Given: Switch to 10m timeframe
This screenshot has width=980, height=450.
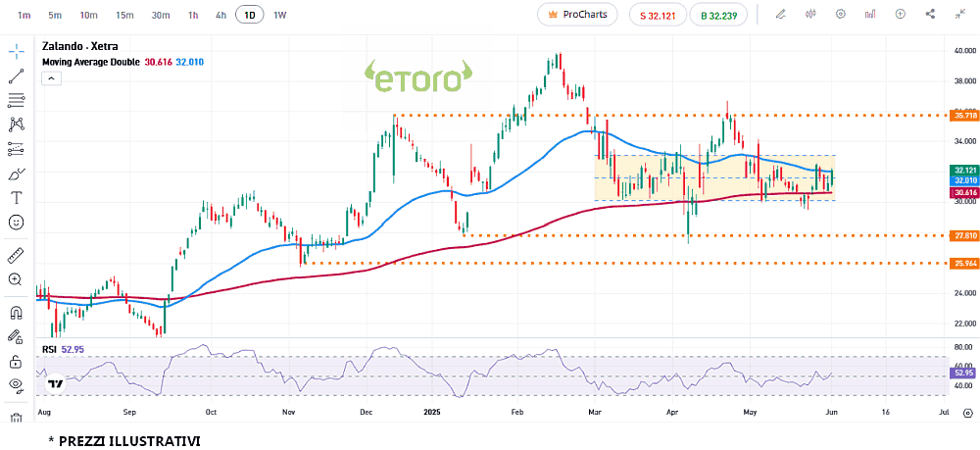Looking at the screenshot, I should [x=89, y=15].
